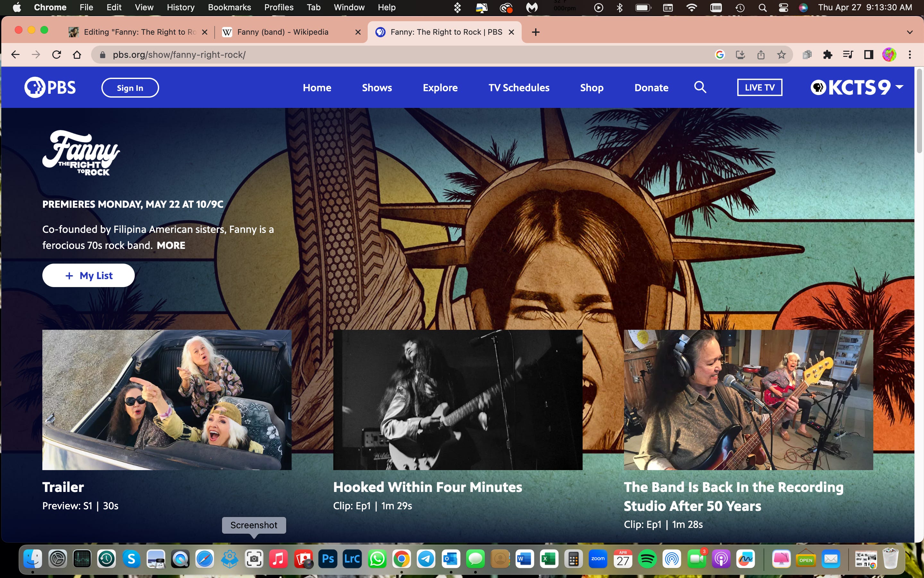Go to PBS Home link
The height and width of the screenshot is (578, 924).
tap(317, 88)
